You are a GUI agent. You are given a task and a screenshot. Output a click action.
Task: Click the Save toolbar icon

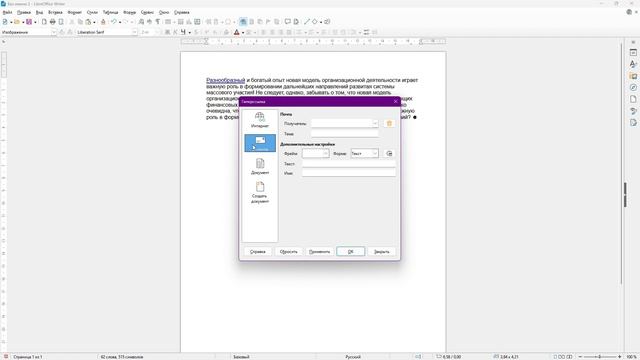[29, 22]
